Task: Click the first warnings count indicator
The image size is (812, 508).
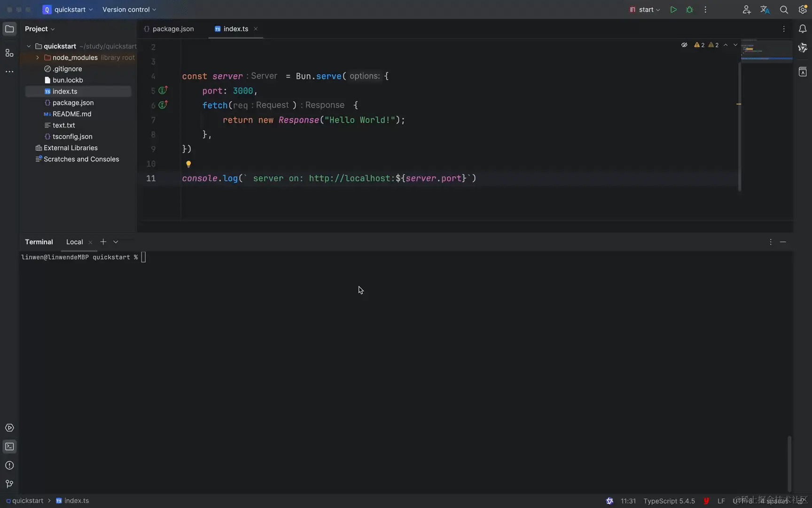Action: pos(699,45)
